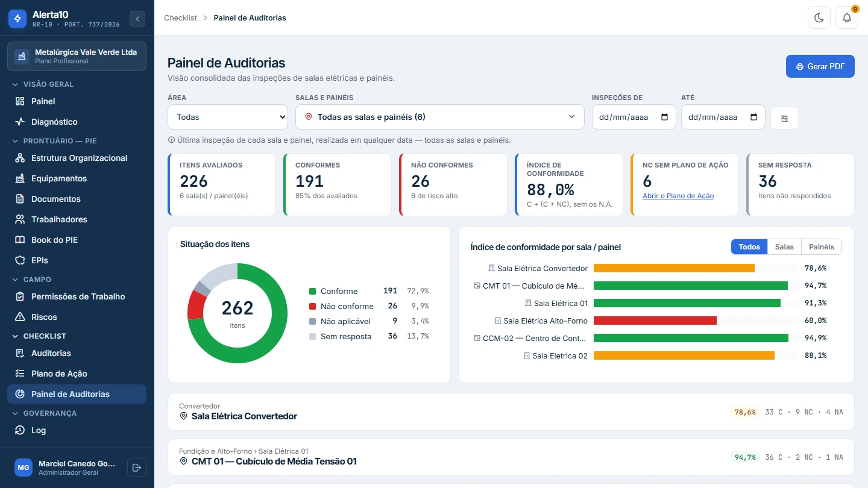The width and height of the screenshot is (868, 488).
Task: Open the Área dropdown showing Todas
Action: click(x=228, y=117)
